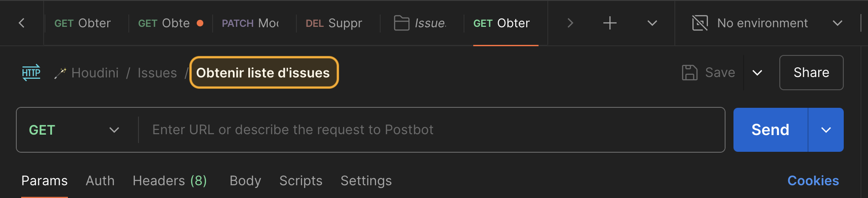Switch to the DEL Suppr tab
Viewport: 868px width, 198px height.
click(x=334, y=23)
